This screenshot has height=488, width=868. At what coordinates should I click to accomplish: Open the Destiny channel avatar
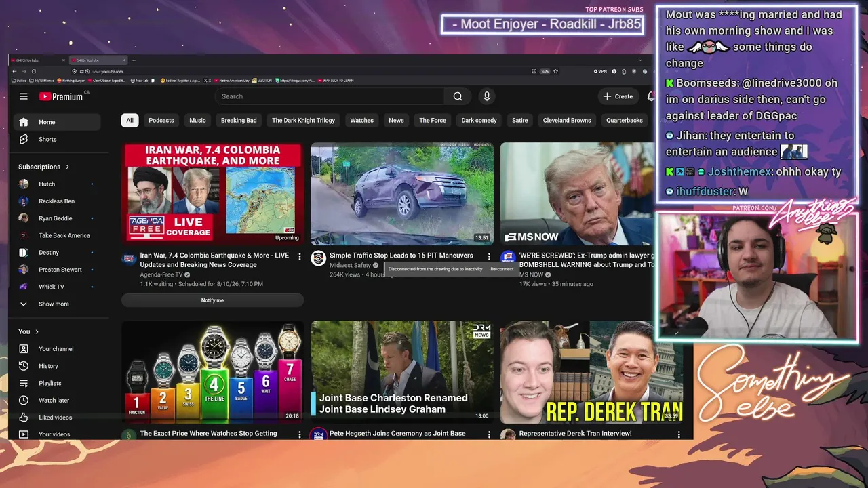coord(24,252)
